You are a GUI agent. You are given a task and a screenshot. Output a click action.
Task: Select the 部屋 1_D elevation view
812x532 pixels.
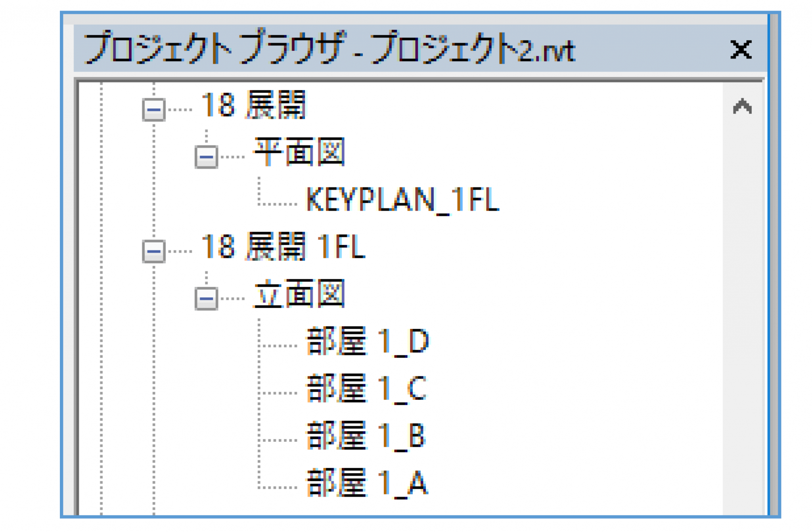[x=368, y=341]
